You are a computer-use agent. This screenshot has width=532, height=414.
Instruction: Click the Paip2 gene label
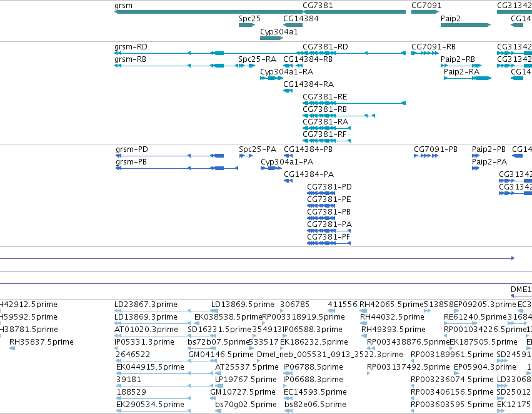450,19
